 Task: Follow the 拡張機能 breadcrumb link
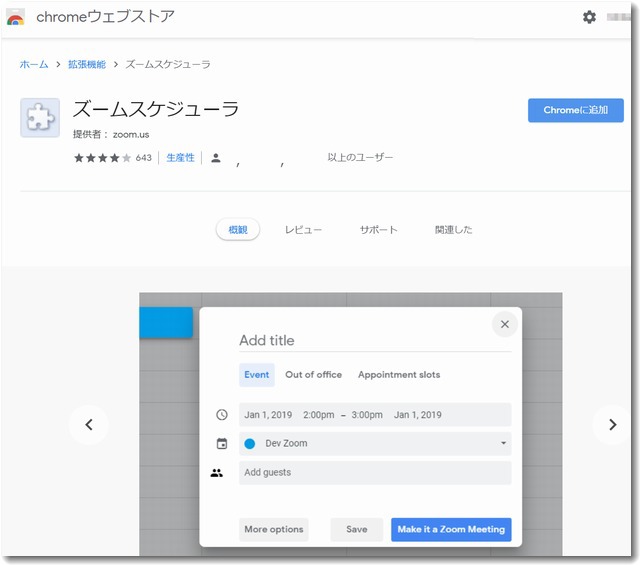[87, 65]
